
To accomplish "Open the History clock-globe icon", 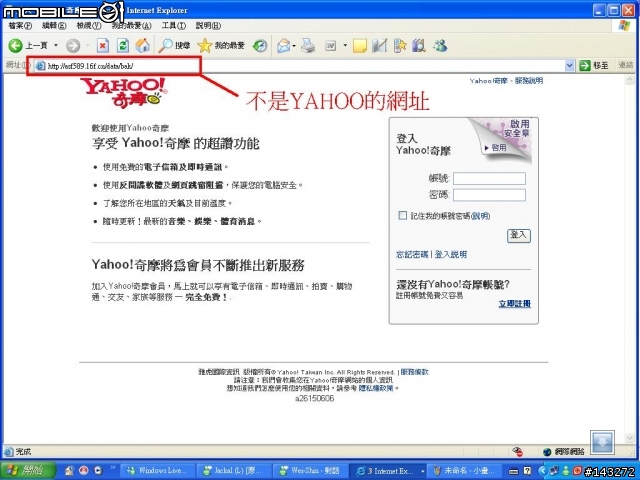I will tap(260, 45).
